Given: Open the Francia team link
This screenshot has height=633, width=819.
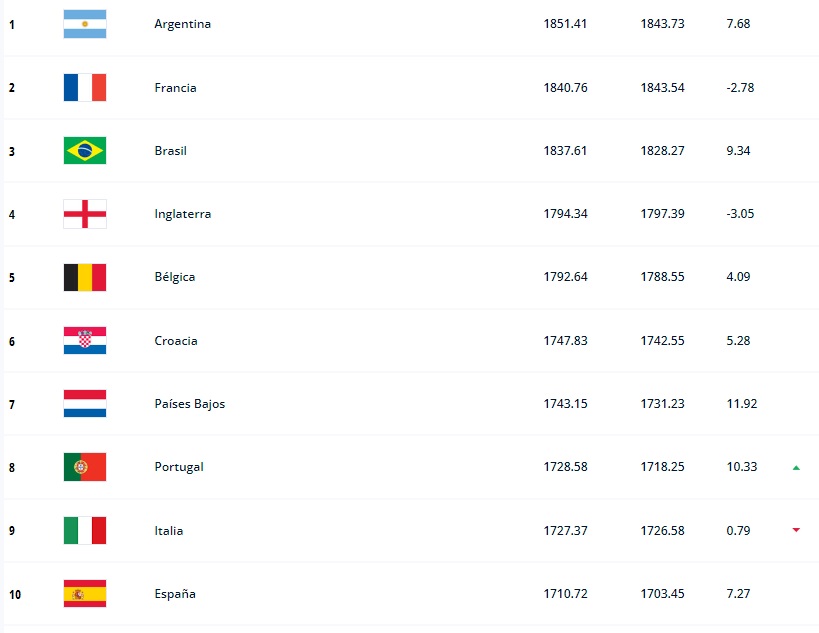Looking at the screenshot, I should coord(175,88).
